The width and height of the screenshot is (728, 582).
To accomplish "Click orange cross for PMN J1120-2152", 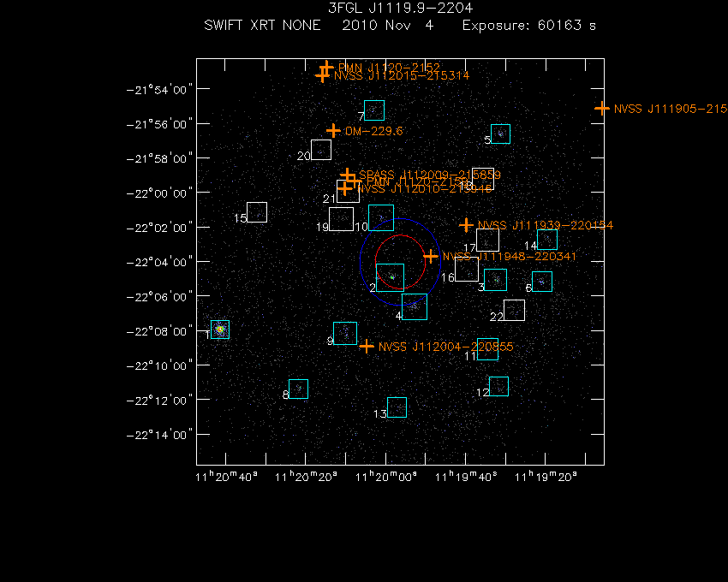I will [326, 68].
